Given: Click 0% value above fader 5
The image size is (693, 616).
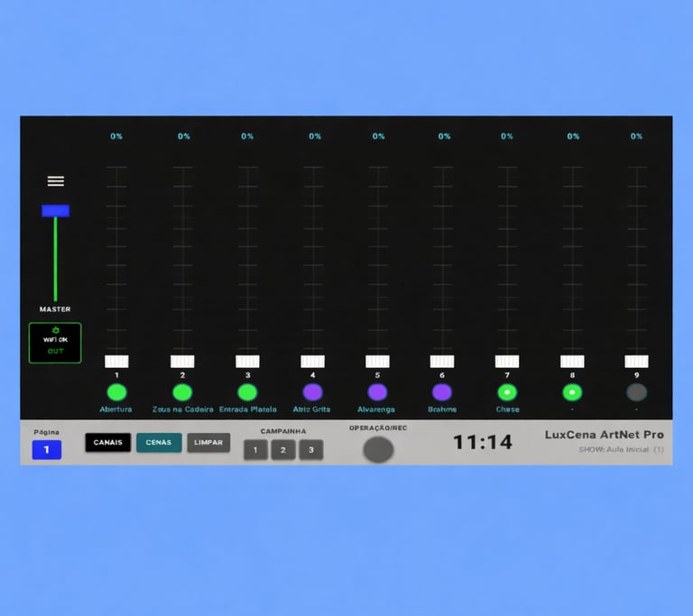Looking at the screenshot, I should 378,136.
